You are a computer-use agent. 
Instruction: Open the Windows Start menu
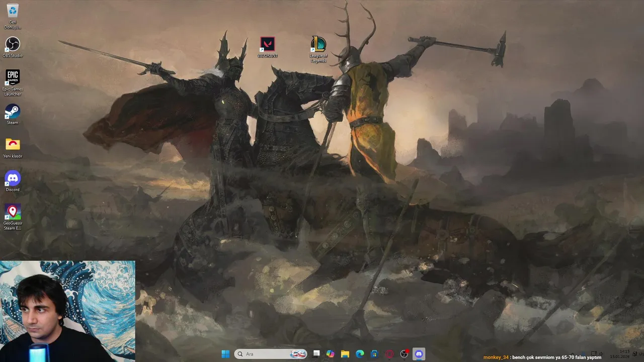225,354
